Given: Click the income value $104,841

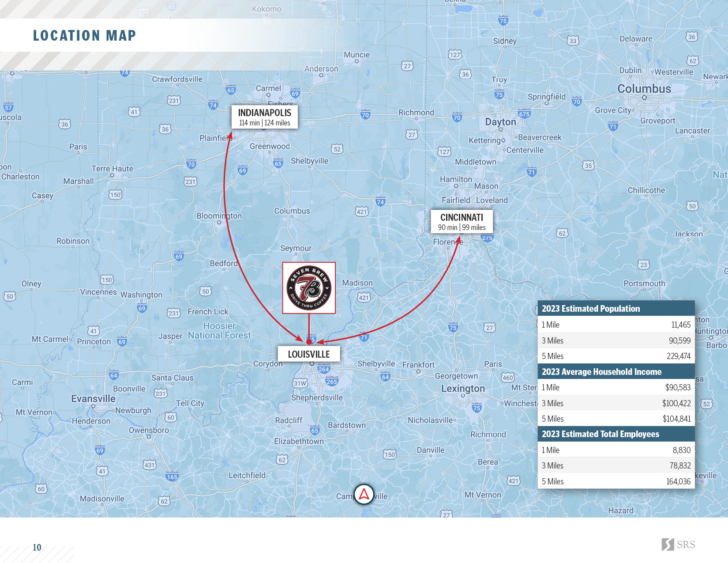Looking at the screenshot, I should 676,419.
